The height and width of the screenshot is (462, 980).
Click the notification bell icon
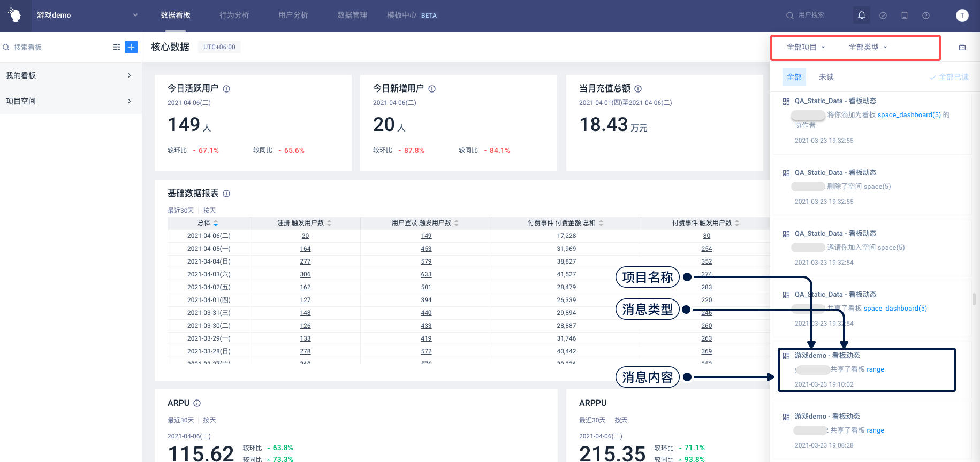(x=861, y=16)
